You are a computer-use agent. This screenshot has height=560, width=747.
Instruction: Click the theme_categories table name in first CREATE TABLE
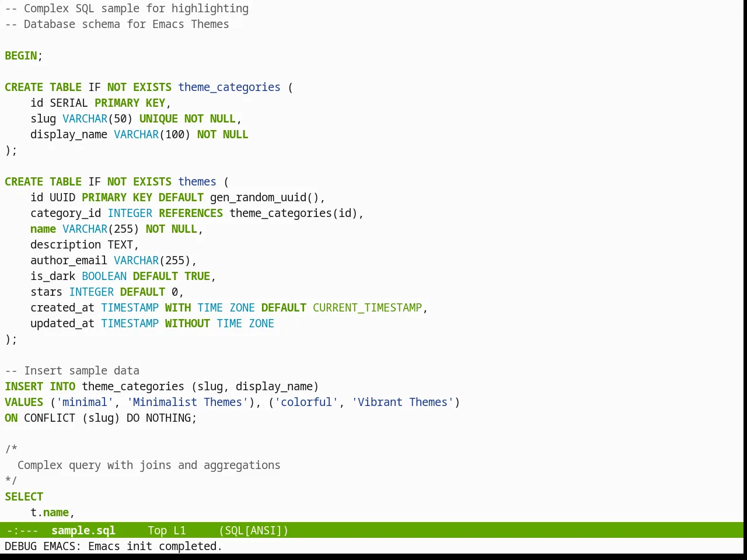click(x=229, y=87)
